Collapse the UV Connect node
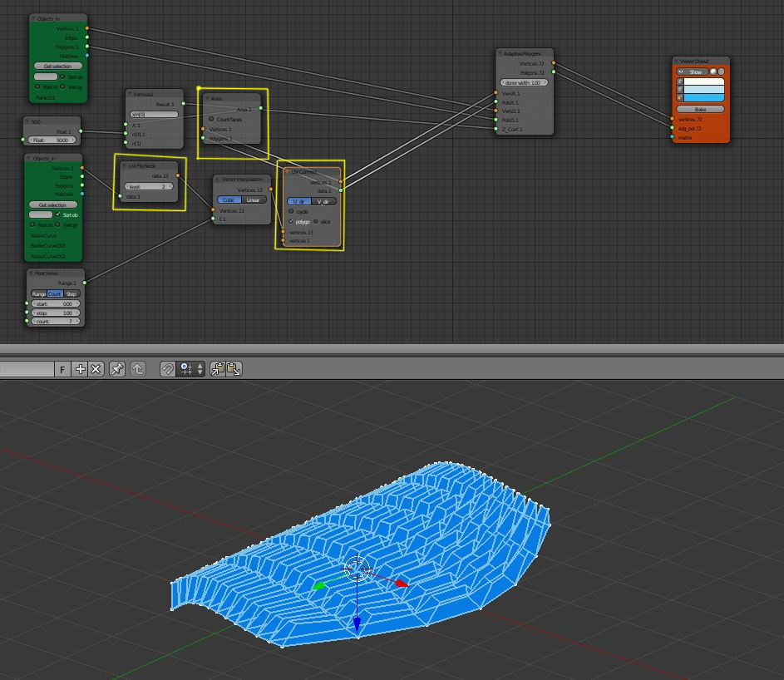Screen dimensions: 784x680 click(x=287, y=171)
